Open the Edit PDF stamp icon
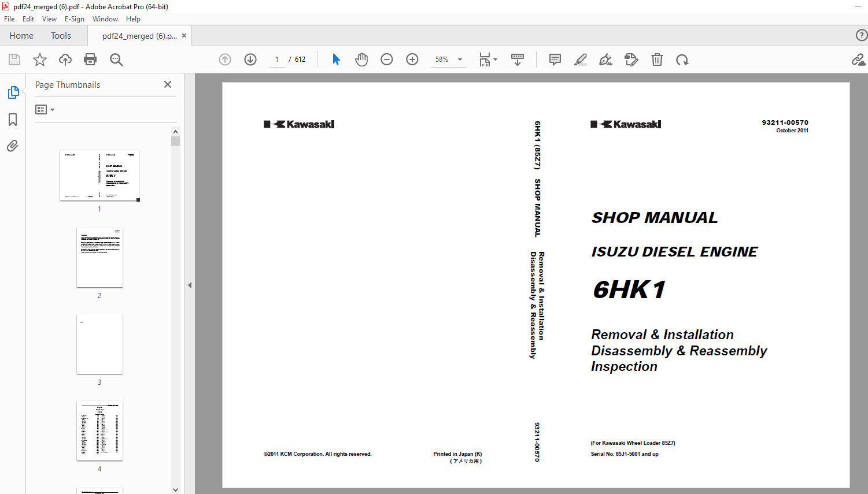 tap(631, 60)
